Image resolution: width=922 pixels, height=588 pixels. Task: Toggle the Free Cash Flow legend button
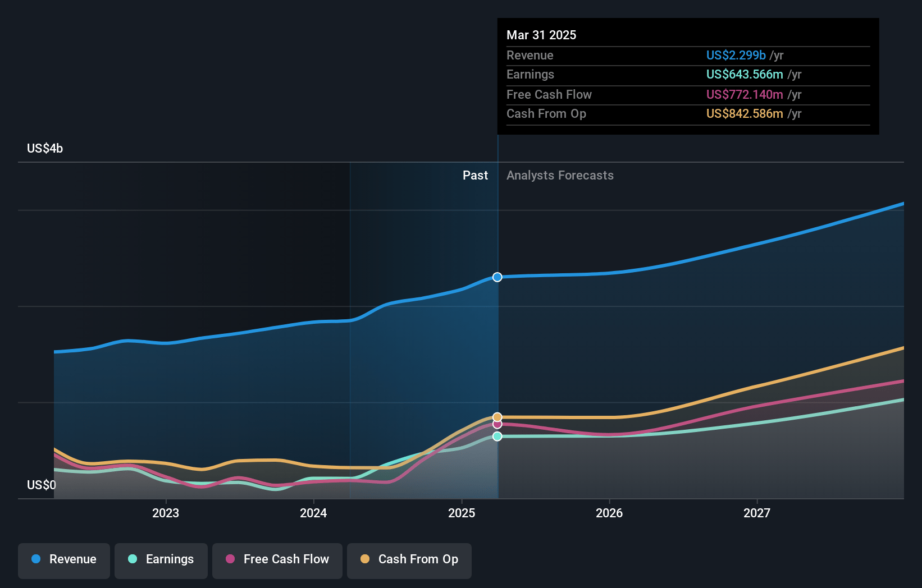(x=277, y=560)
